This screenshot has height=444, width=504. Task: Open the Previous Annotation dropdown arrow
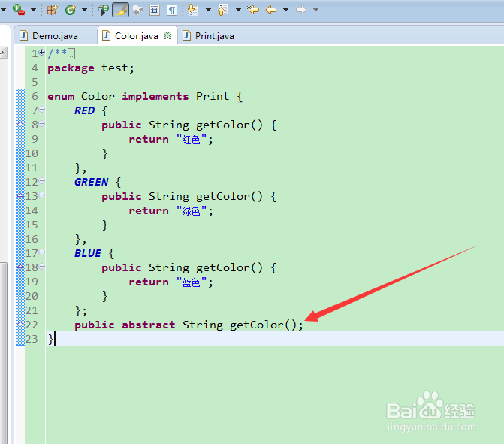click(239, 10)
